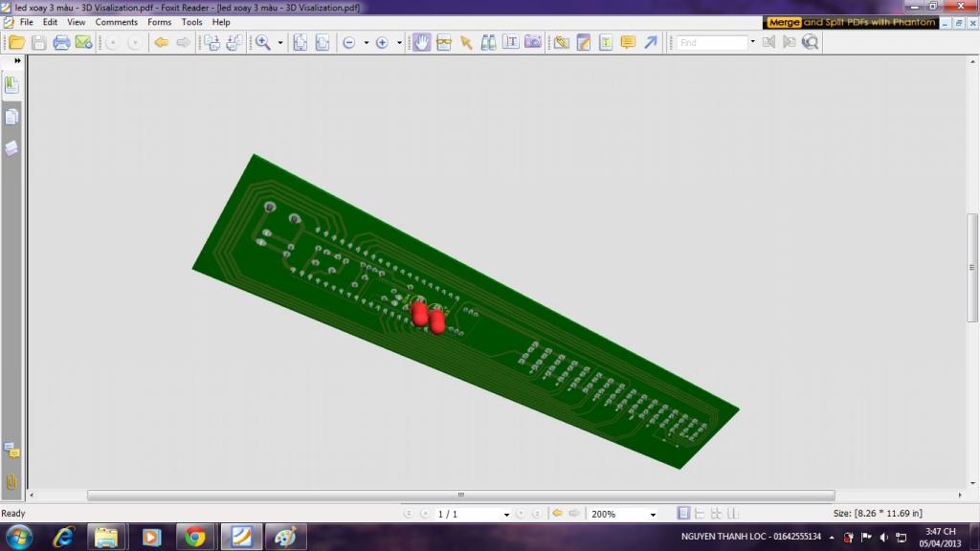980x551 pixels.
Task: Select the glasses Select Text tool
Action: tap(444, 42)
